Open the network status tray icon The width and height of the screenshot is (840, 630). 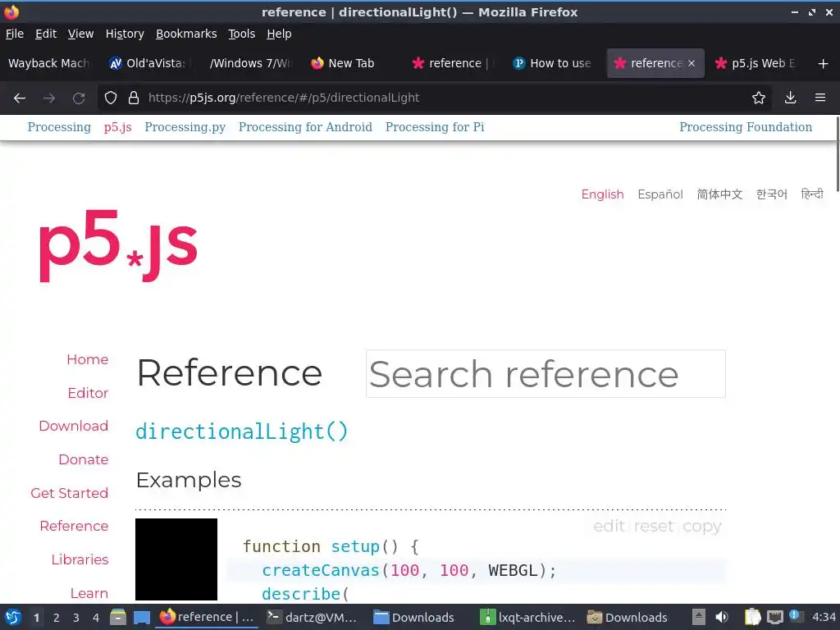coord(774,617)
